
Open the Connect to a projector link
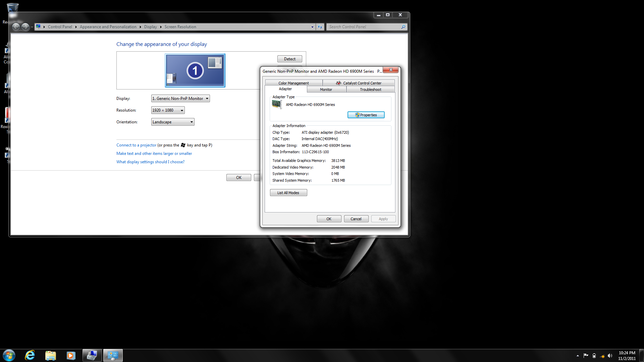pyautogui.click(x=136, y=145)
